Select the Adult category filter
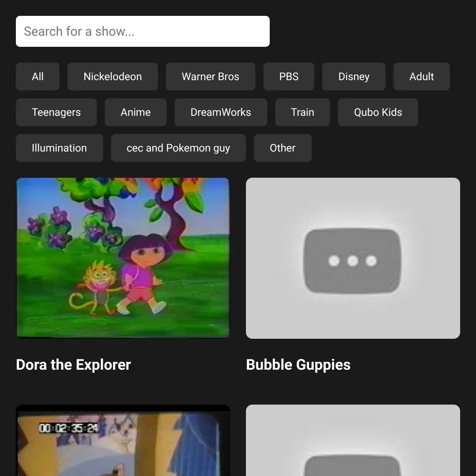Viewport: 476px width, 476px height. (422, 77)
